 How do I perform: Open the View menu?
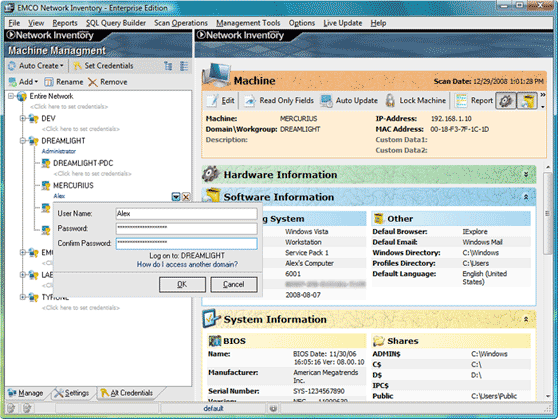[36, 23]
